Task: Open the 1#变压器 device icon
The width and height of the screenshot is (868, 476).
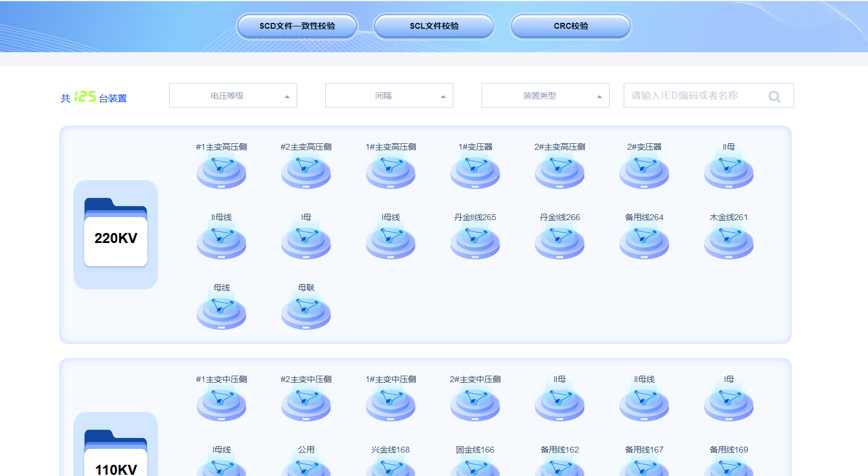Action: (475, 172)
